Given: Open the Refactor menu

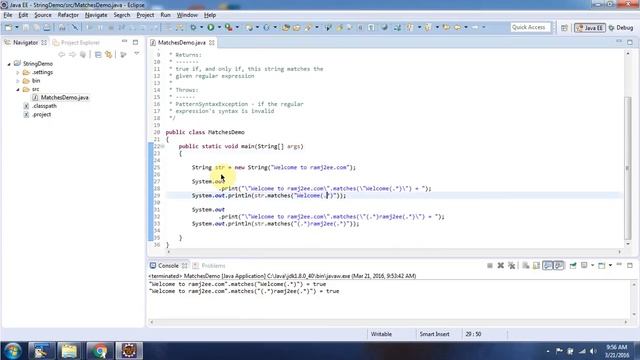Looking at the screenshot, I should [68, 15].
